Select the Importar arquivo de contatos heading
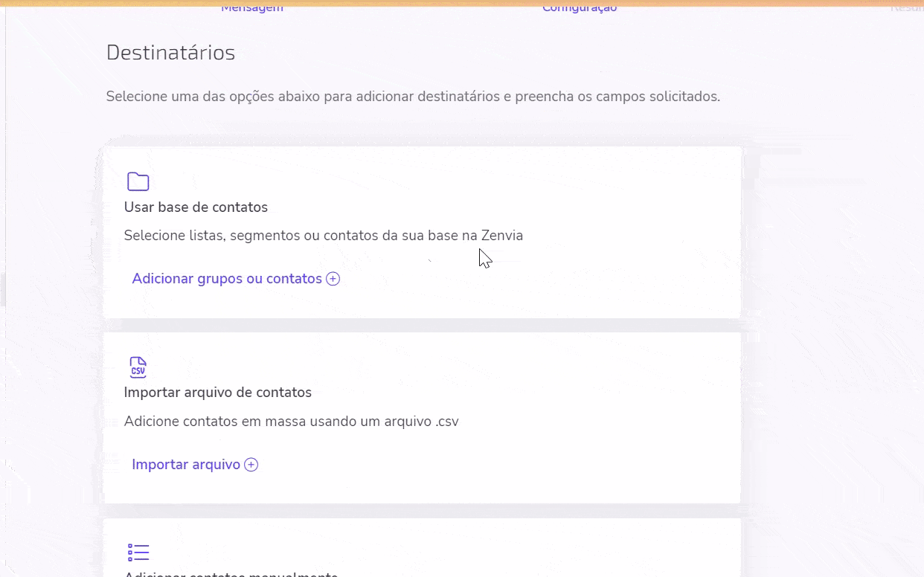 (218, 393)
